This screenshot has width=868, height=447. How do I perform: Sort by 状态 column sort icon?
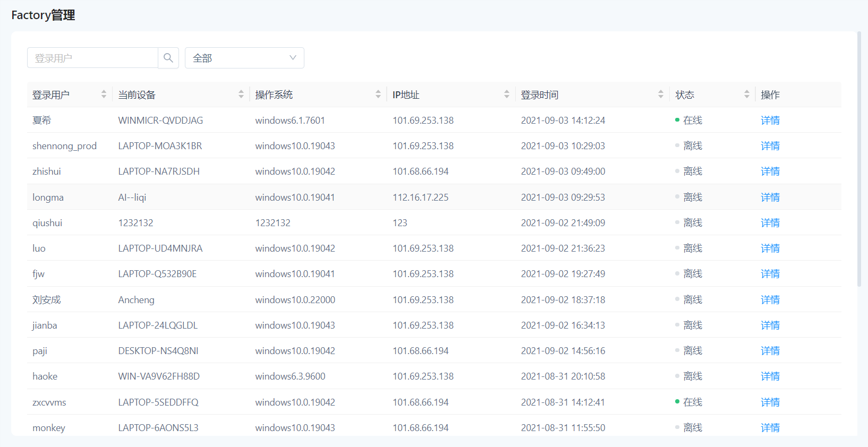pos(747,94)
